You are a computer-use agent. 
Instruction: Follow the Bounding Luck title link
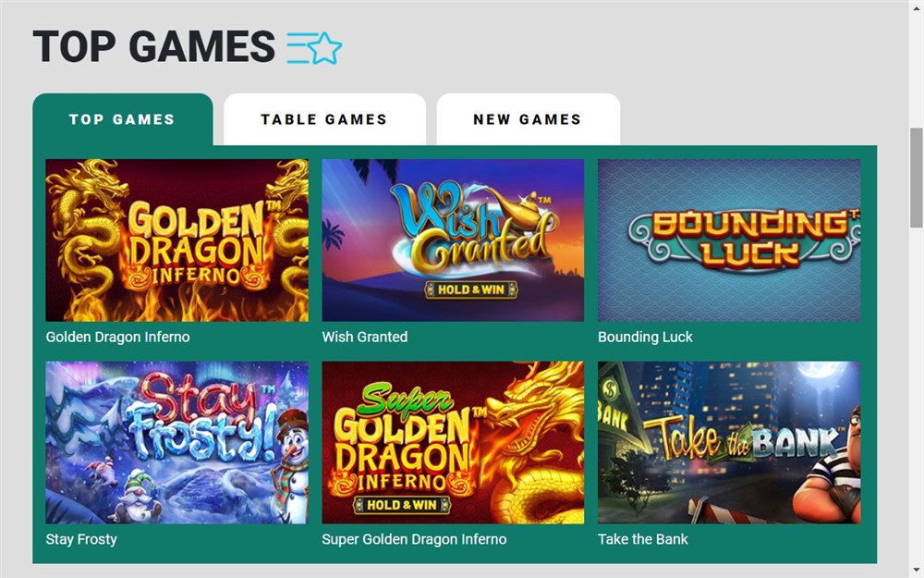tap(645, 337)
